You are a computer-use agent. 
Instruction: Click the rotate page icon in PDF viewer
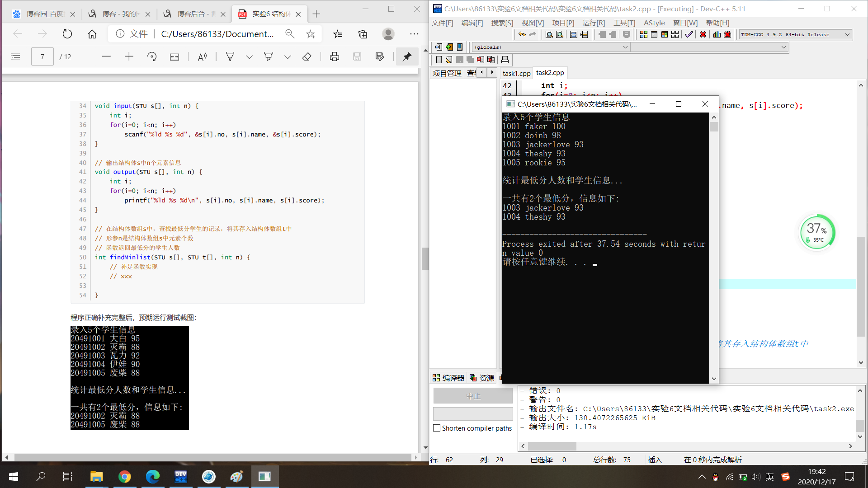point(152,56)
